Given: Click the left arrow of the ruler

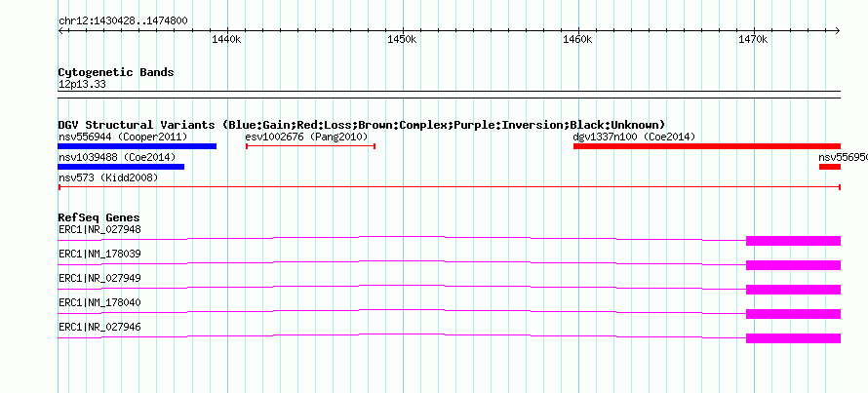Looking at the screenshot, I should (x=60, y=31).
